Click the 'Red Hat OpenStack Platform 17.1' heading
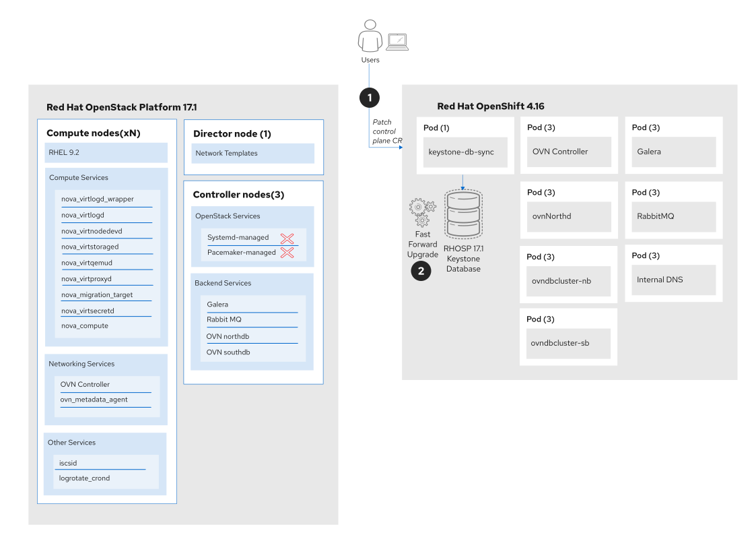The image size is (756, 535). pyautogui.click(x=121, y=107)
